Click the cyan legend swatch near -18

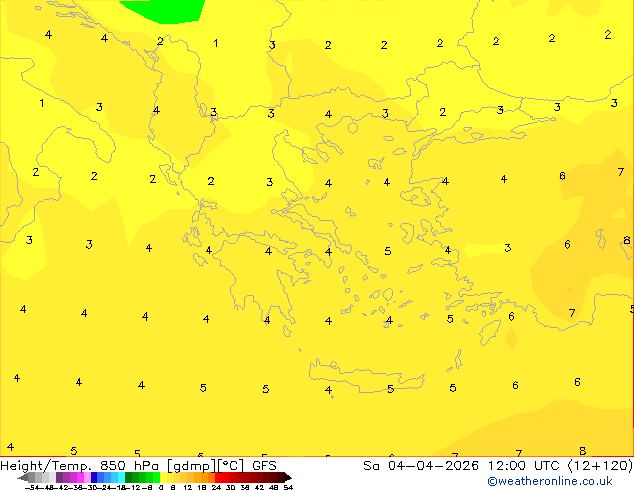coord(121,477)
